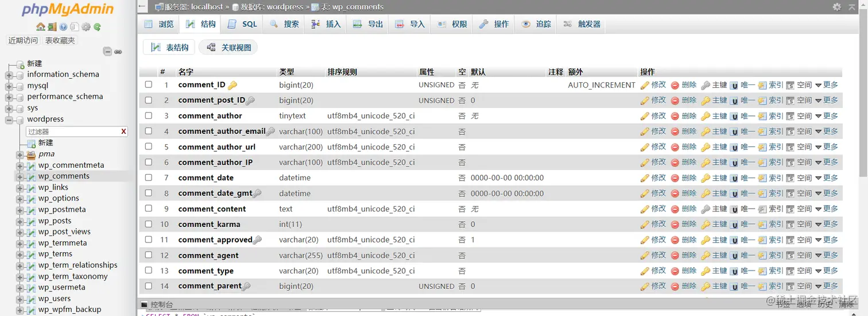Screen dimensions: 868x316
Task: Open More dropdown for comment_content row
Action: 827,209
